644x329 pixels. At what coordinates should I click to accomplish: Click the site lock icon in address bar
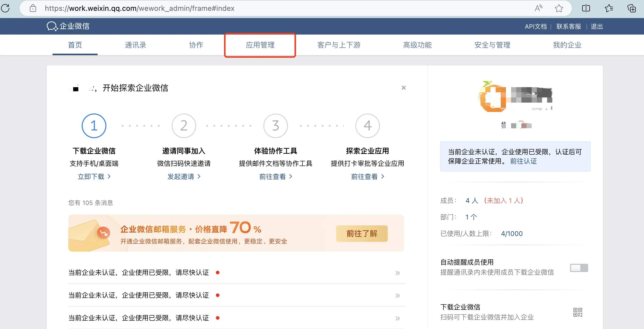pyautogui.click(x=33, y=8)
